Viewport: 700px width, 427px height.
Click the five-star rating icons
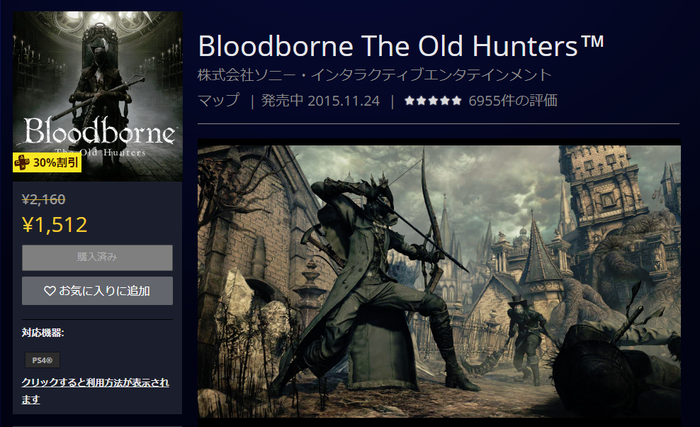click(x=433, y=100)
